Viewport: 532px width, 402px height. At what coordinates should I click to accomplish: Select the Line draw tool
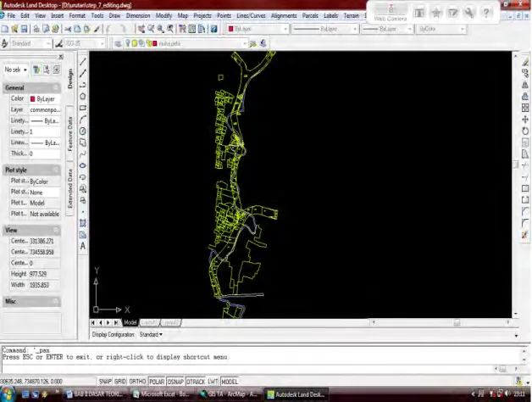click(83, 62)
